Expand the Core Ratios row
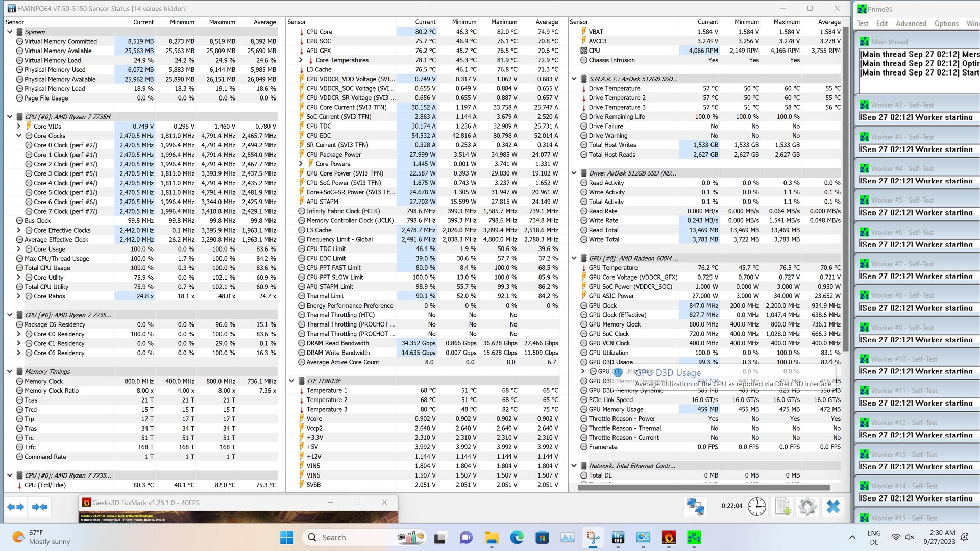This screenshot has height=551, width=980. [x=19, y=296]
